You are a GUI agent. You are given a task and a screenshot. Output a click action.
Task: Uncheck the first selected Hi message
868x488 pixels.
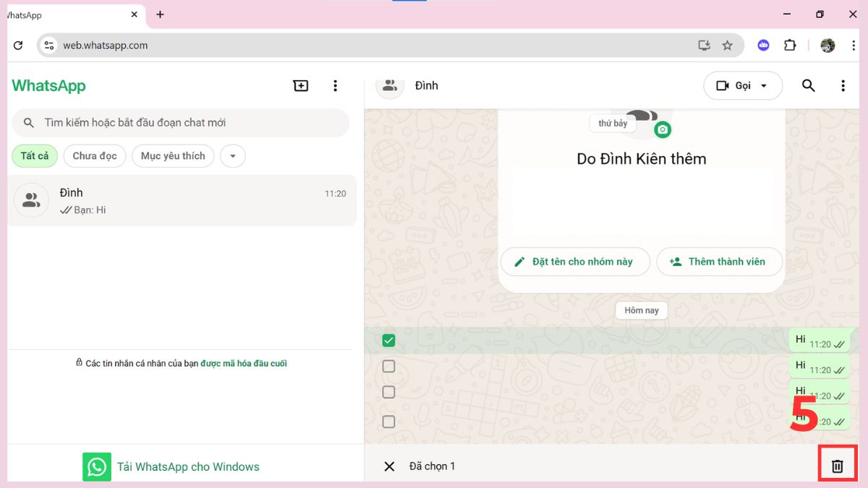coord(388,339)
